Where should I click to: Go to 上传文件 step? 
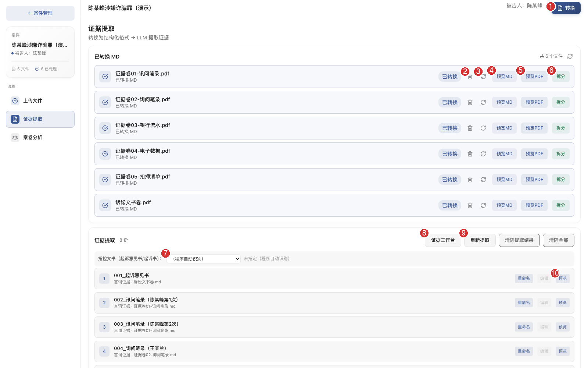pyautogui.click(x=40, y=101)
